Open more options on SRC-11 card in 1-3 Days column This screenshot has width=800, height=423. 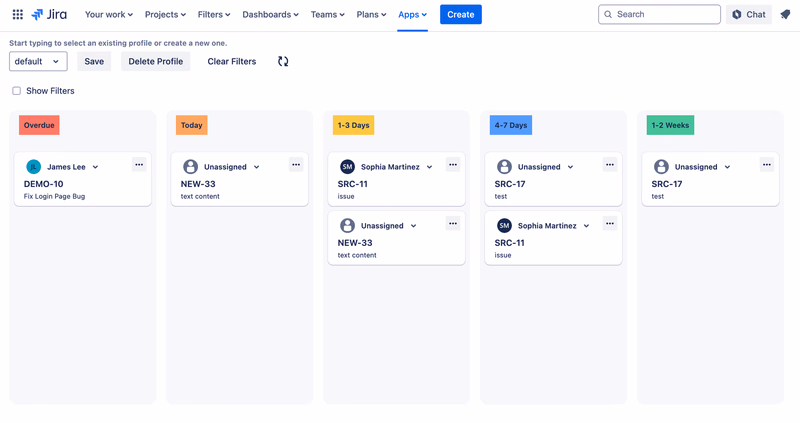453,164
